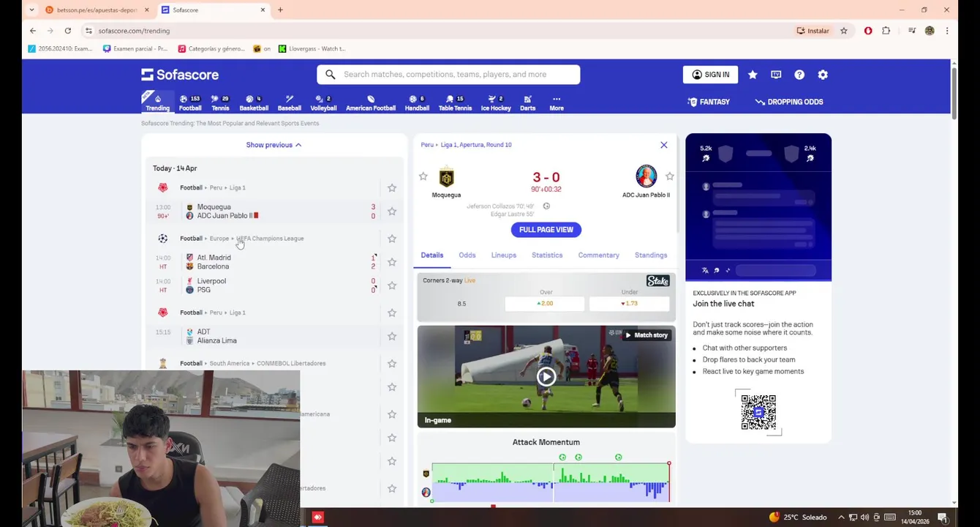Open the help question mark icon
Screen dimensions: 980x527
799,75
